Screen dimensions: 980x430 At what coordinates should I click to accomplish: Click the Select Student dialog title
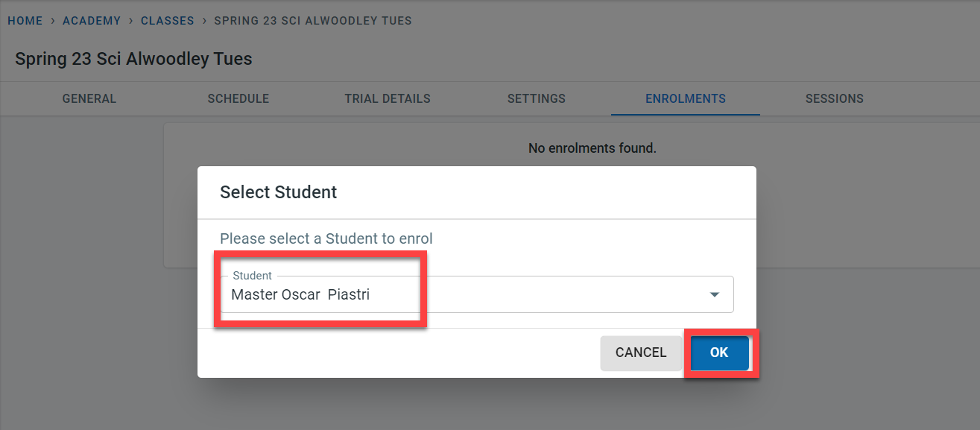pyautogui.click(x=279, y=192)
